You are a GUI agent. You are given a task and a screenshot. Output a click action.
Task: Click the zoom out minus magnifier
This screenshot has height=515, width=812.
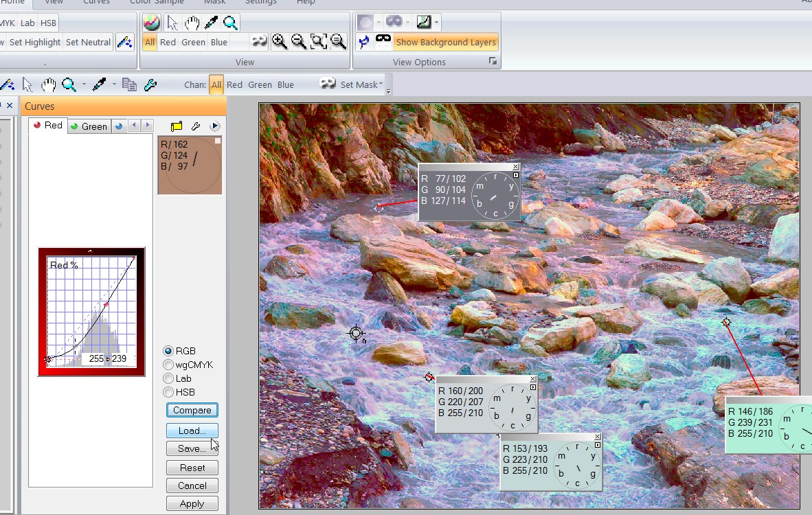pos(298,41)
